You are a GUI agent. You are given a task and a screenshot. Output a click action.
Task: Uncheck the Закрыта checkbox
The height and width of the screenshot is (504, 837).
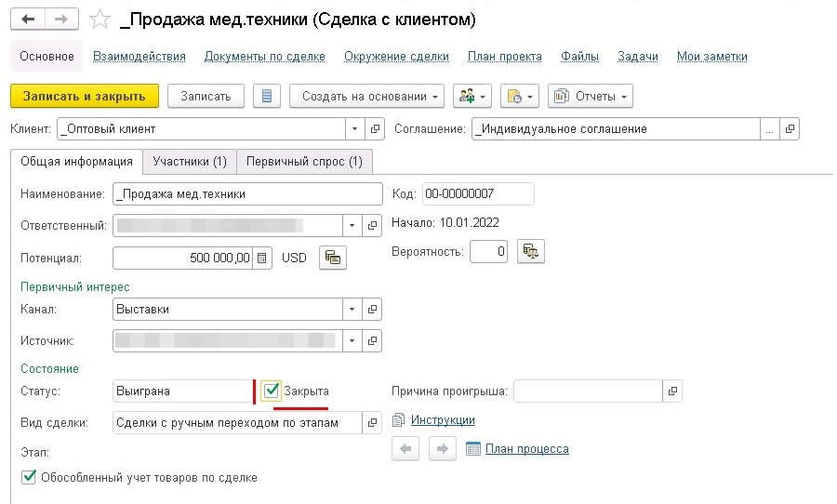(x=272, y=391)
